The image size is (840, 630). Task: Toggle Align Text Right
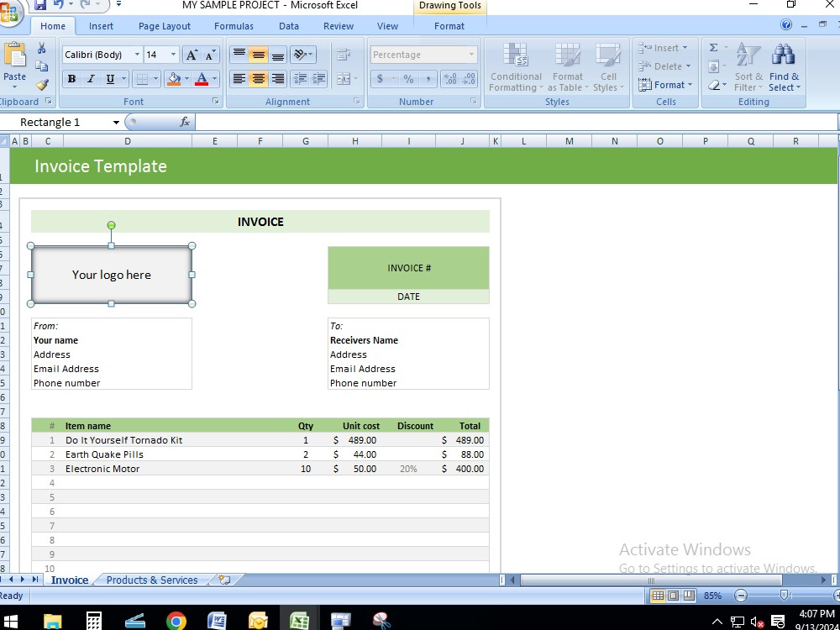coord(277,79)
